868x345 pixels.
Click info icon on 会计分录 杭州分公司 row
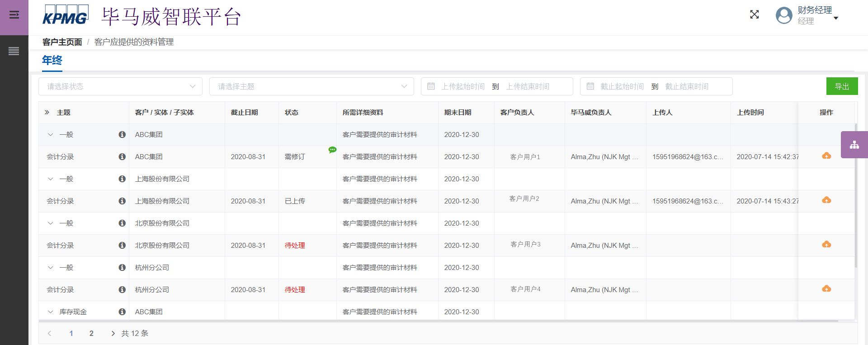point(122,289)
